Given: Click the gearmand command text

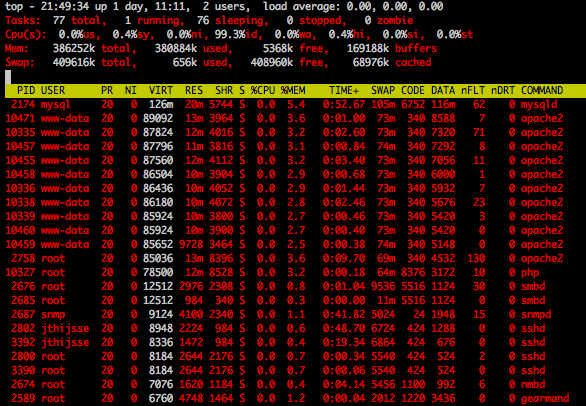Looking at the screenshot, I should tap(545, 399).
